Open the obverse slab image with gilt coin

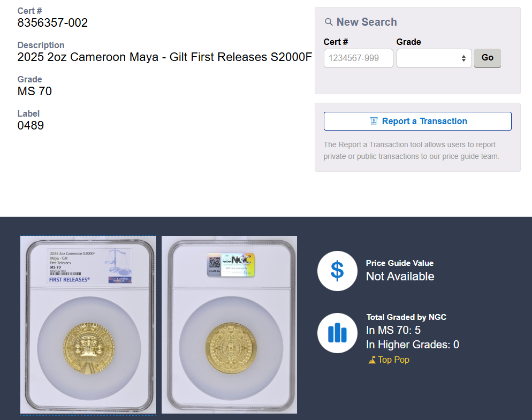88,325
